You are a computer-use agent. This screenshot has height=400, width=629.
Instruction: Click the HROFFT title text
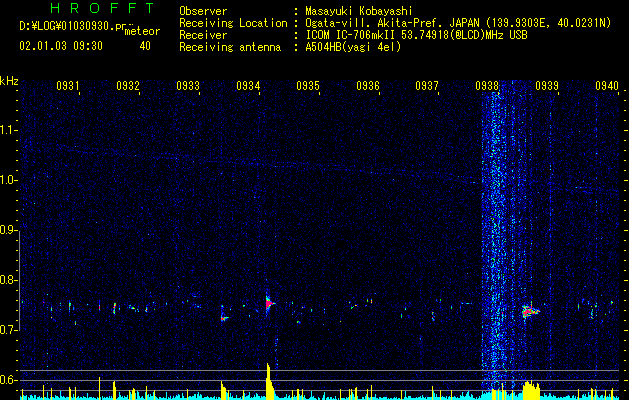point(102,8)
